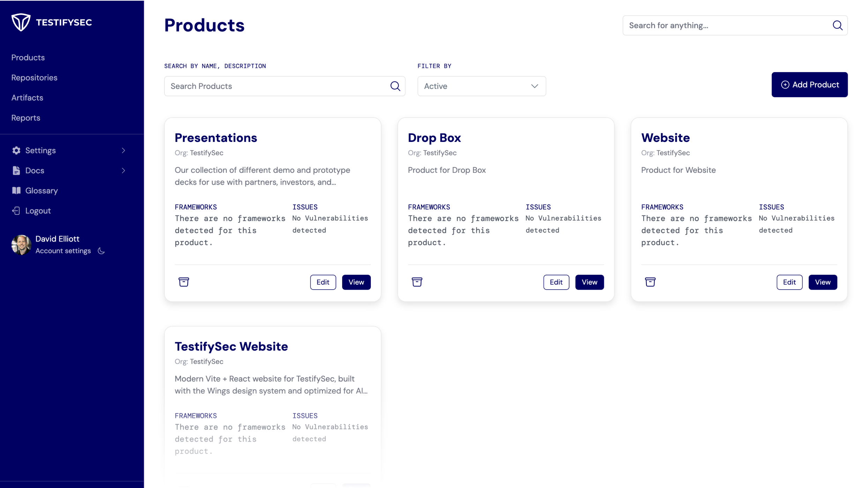Open the search icon in Products search bar
The width and height of the screenshot is (868, 488).
point(395,86)
